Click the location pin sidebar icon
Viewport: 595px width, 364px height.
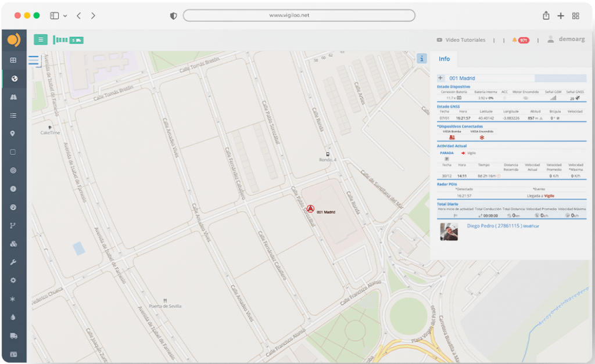[x=13, y=134]
